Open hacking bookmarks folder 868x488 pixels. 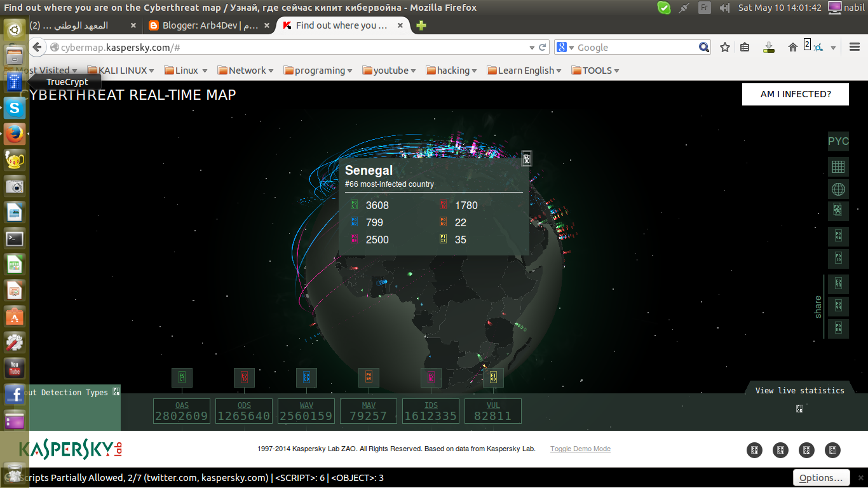tap(452, 71)
